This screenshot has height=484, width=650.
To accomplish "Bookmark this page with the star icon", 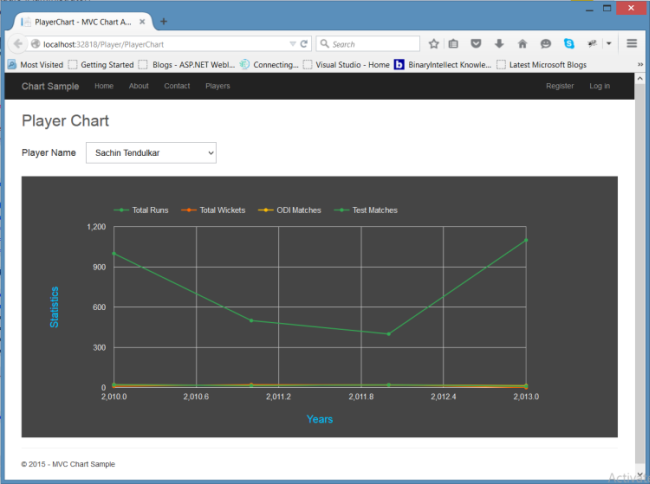I will (x=434, y=44).
